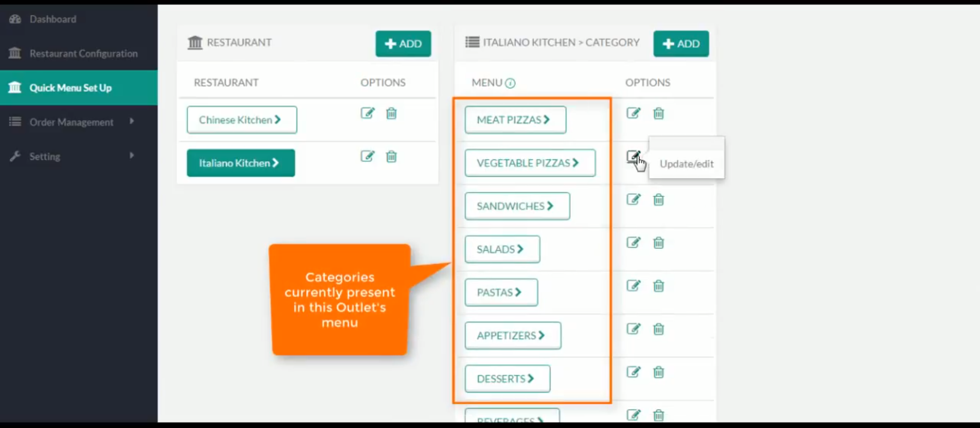Edit the Desserts category
The width and height of the screenshot is (980, 428).
633,372
